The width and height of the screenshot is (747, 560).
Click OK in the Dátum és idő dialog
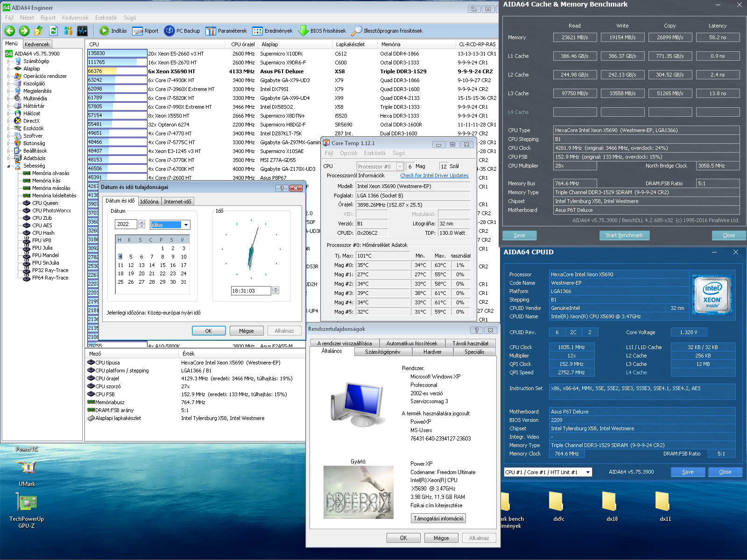tap(208, 331)
